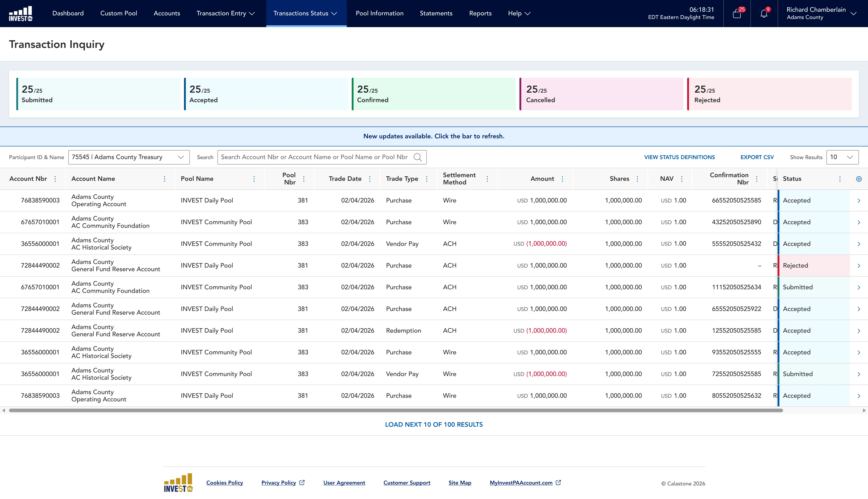Click the search magnifier icon
Image resolution: width=868 pixels, height=499 pixels.
[417, 157]
